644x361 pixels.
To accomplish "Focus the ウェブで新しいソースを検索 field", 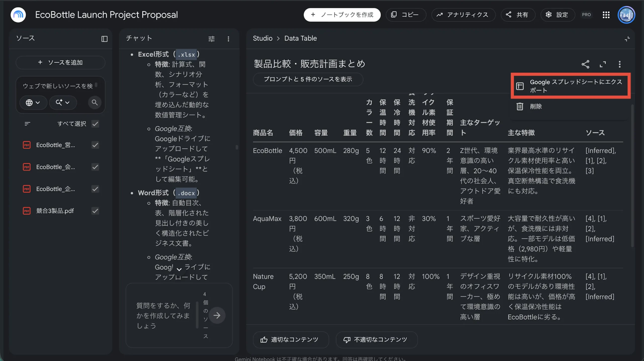I will [58, 86].
